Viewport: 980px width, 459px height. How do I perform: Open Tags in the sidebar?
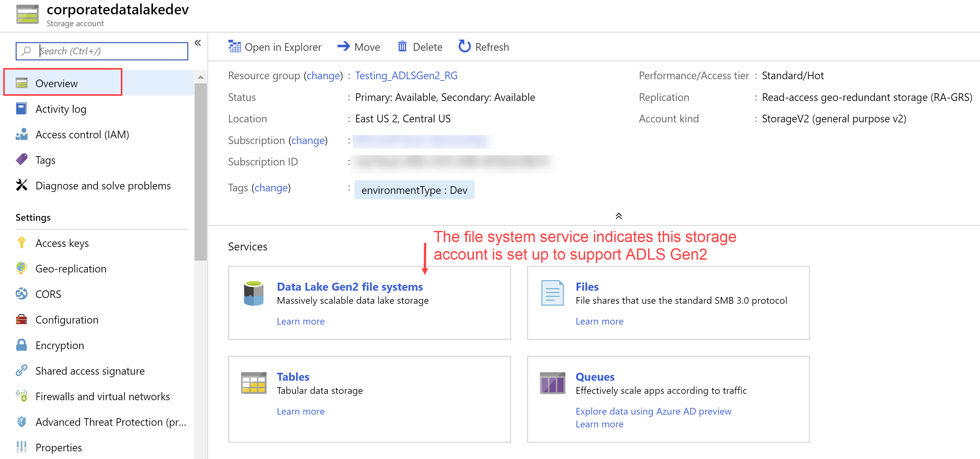tap(45, 160)
